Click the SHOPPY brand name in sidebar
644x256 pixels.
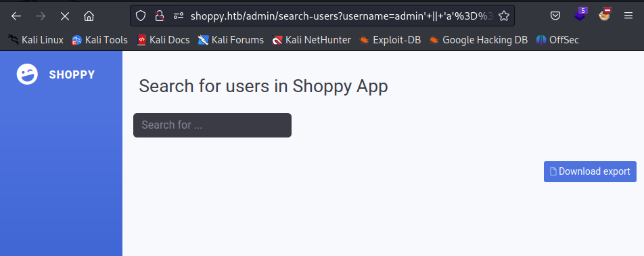(72, 74)
